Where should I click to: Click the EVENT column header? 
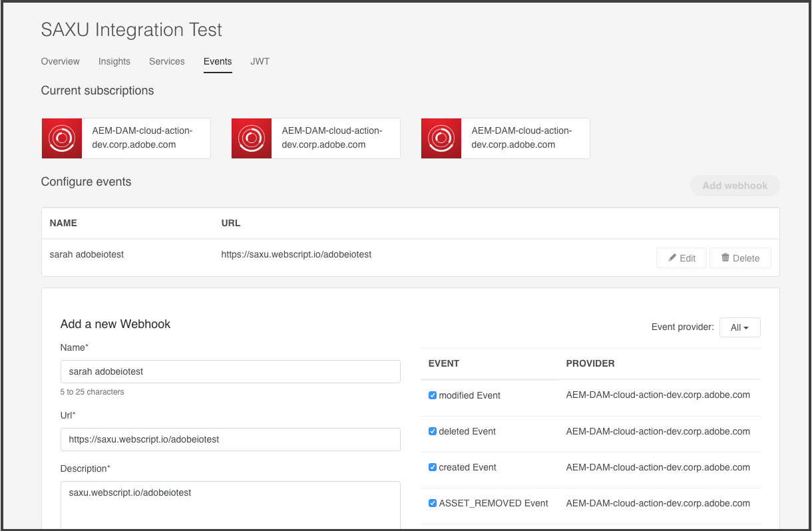(444, 363)
